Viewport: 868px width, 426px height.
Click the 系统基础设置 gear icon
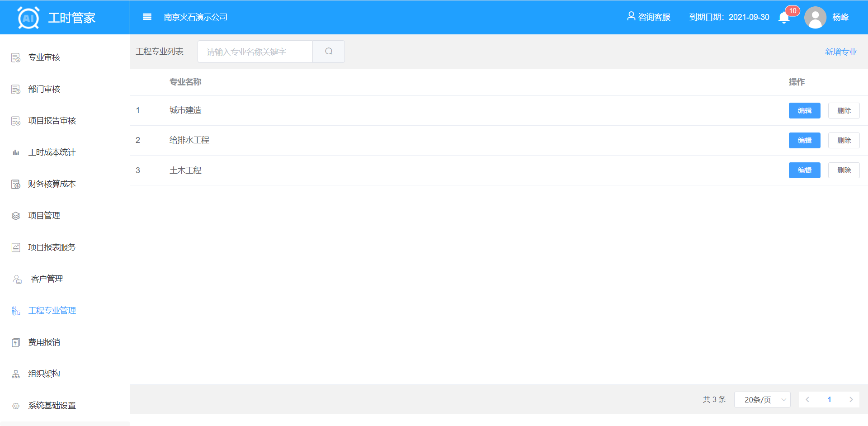point(16,406)
